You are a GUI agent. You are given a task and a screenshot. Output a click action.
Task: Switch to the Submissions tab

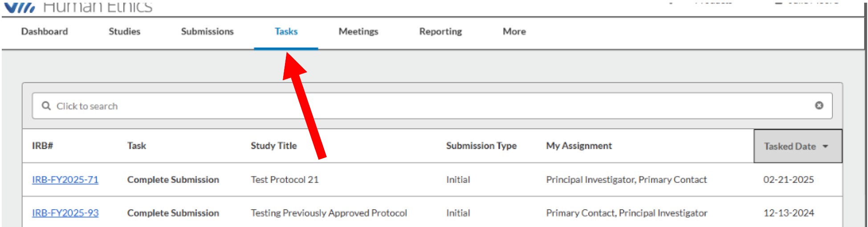click(207, 32)
